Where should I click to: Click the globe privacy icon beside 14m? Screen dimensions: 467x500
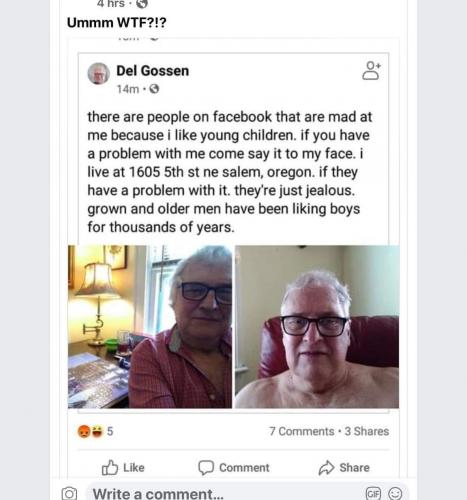point(154,89)
